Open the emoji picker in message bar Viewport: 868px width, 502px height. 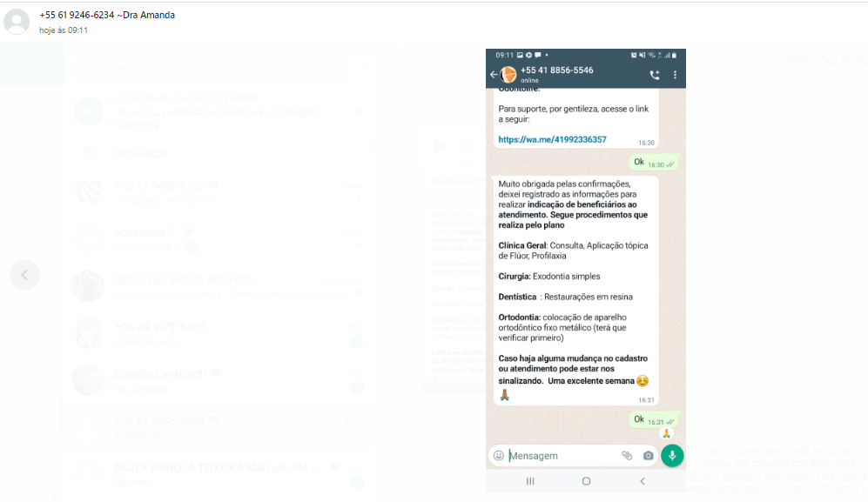[499, 456]
